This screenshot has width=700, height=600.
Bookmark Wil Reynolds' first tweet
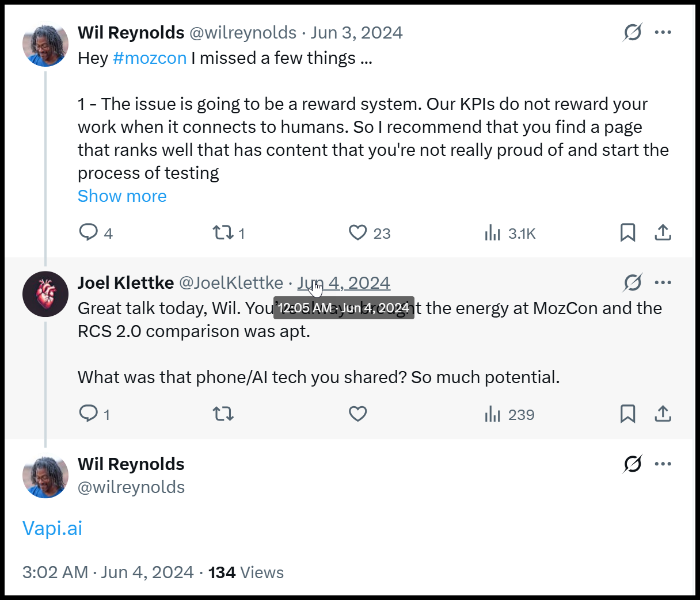627,232
